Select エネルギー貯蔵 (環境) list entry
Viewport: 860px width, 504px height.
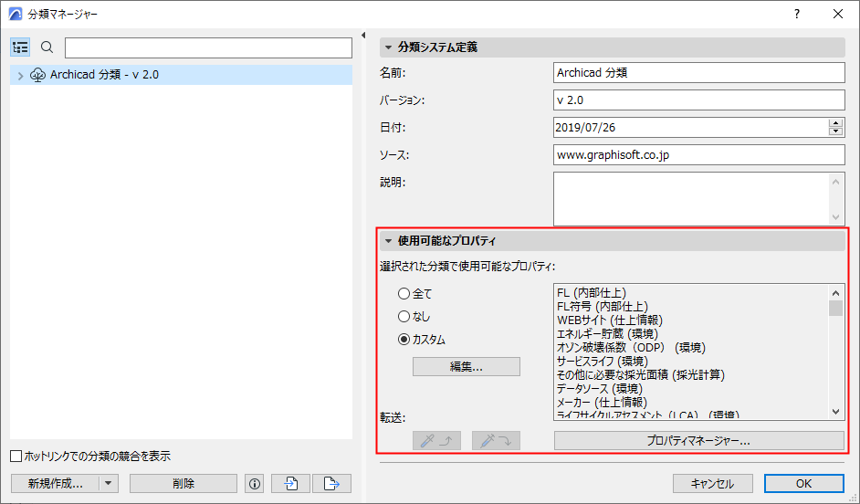click(x=607, y=334)
